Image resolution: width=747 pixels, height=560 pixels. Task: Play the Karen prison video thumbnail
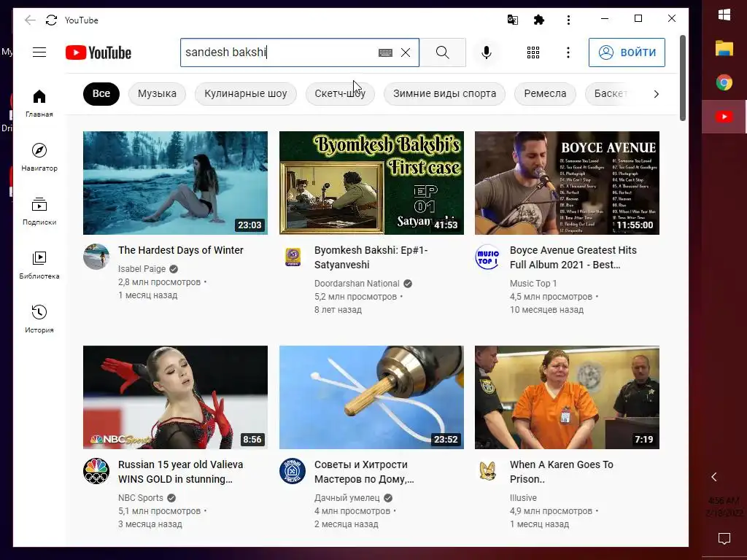(567, 397)
